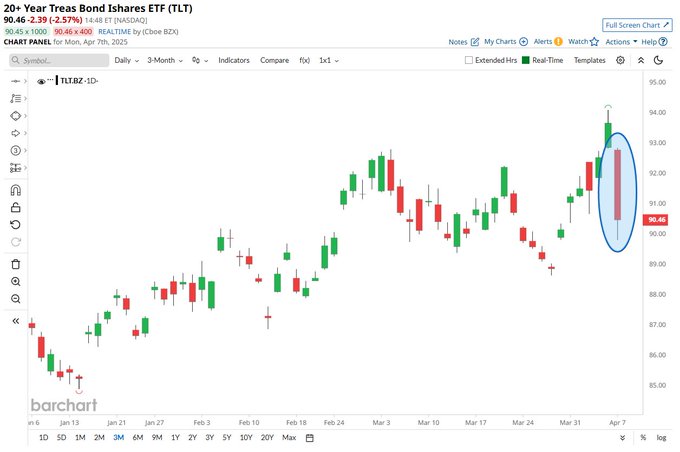Select the 1D time range
680x452 pixels.
point(43,438)
